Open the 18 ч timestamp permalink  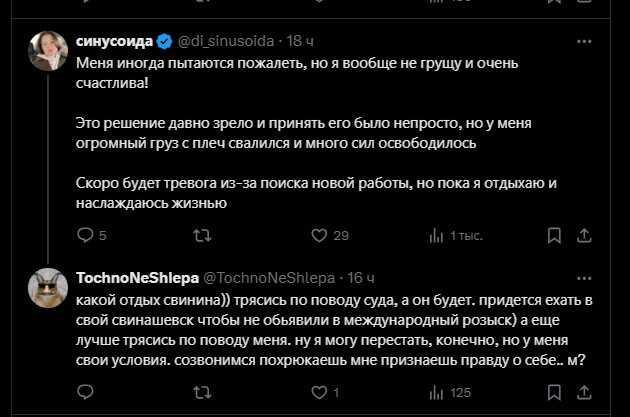tap(301, 41)
